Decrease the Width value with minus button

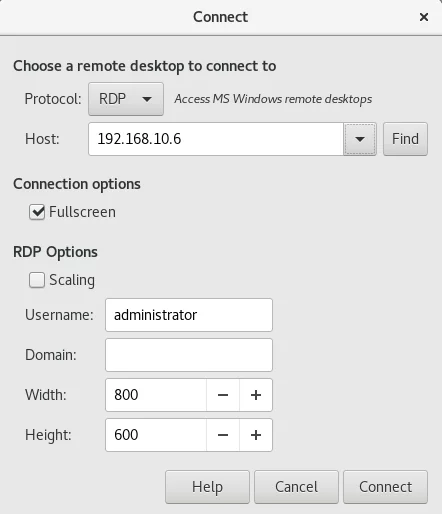click(223, 395)
